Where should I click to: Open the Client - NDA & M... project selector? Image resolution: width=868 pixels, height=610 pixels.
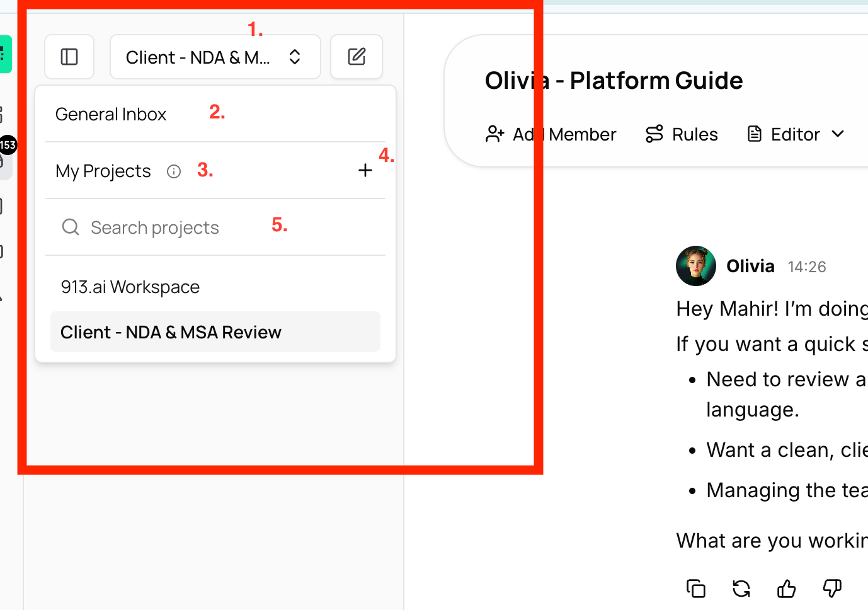pos(215,57)
